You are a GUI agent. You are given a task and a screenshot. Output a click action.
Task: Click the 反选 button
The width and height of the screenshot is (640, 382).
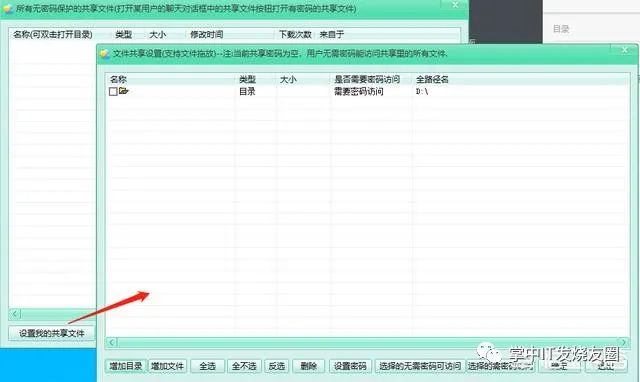[x=276, y=366]
